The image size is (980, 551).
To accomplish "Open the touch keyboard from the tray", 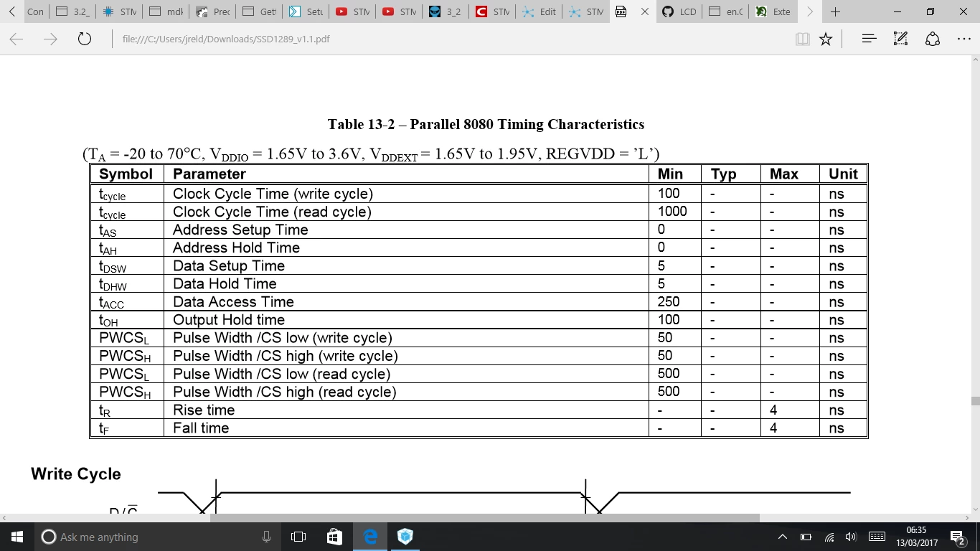I will [877, 537].
